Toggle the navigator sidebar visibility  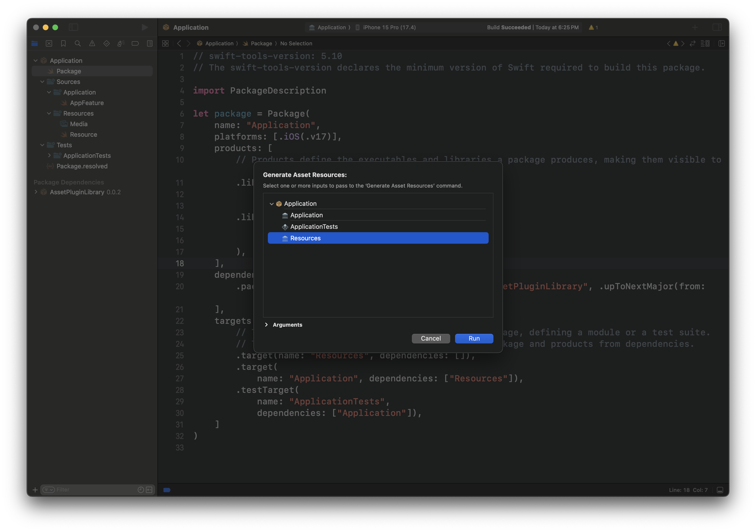click(73, 27)
